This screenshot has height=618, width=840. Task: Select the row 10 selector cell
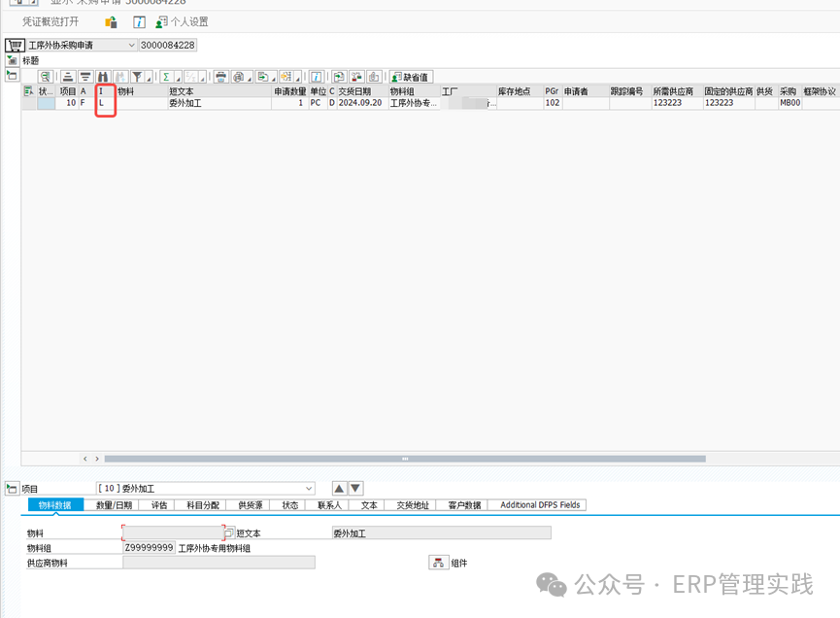point(46,103)
